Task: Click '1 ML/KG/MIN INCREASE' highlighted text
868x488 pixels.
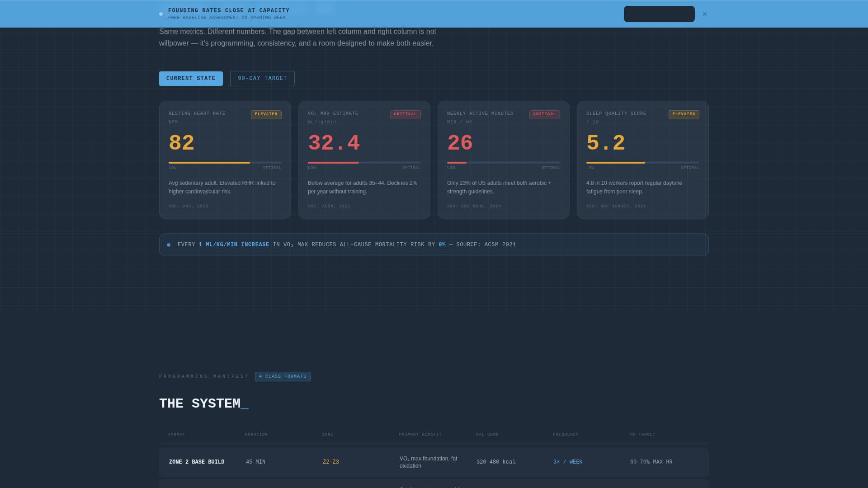Action: 234,245
